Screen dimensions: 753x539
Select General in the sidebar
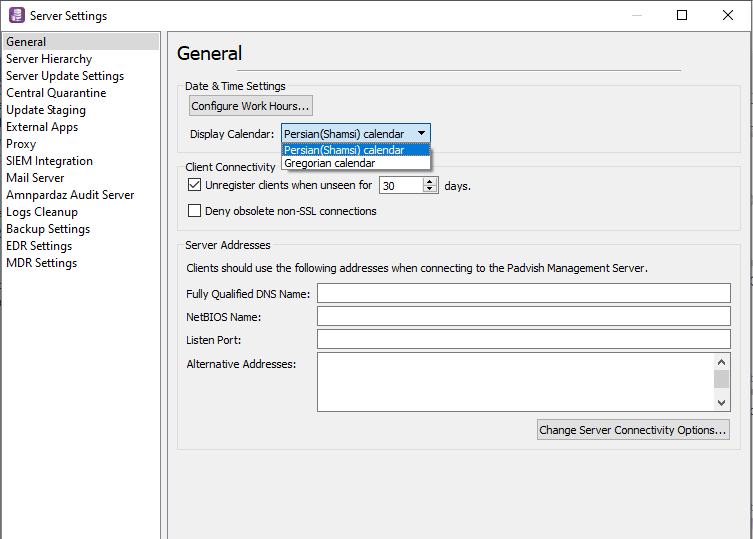[x=81, y=42]
